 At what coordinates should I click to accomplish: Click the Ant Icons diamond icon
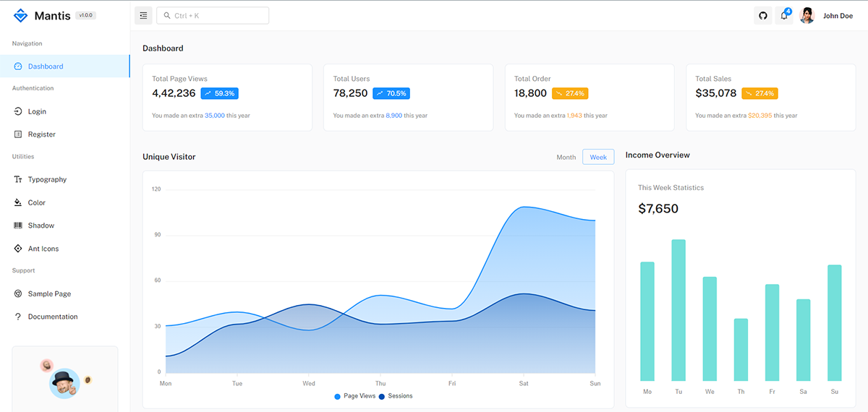pos(18,249)
